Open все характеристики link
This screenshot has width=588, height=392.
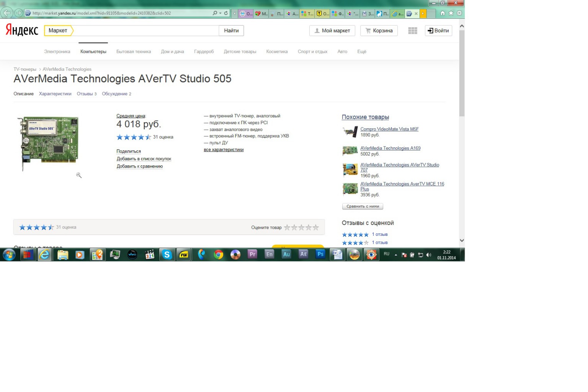click(x=224, y=150)
